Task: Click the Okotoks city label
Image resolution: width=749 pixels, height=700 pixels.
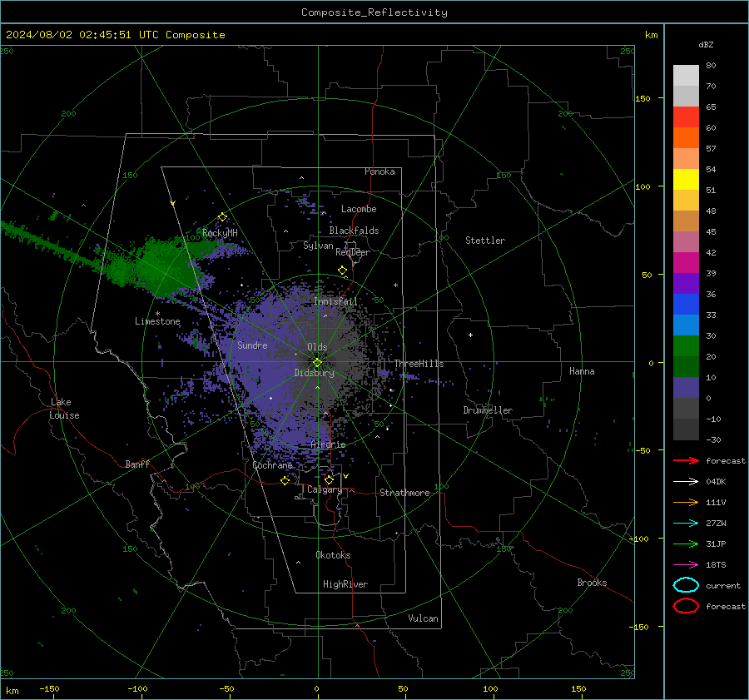Action: coord(333,555)
